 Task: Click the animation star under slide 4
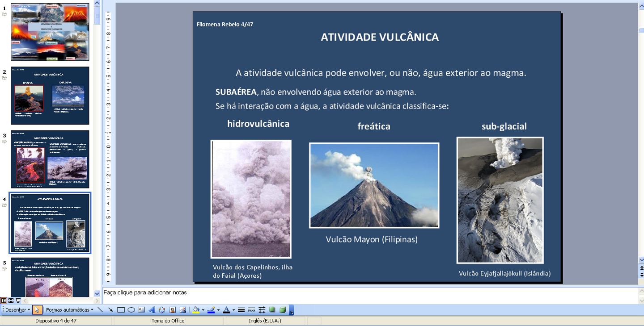pos(4,205)
